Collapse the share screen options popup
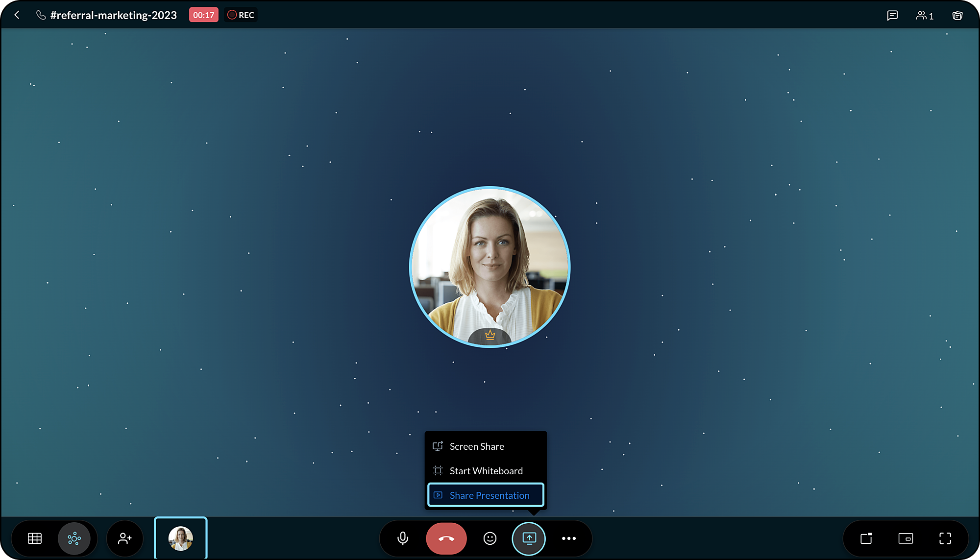The height and width of the screenshot is (560, 980). tap(529, 538)
